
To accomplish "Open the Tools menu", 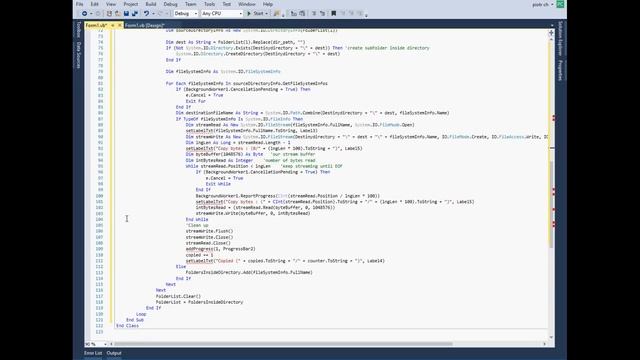I will [209, 4].
